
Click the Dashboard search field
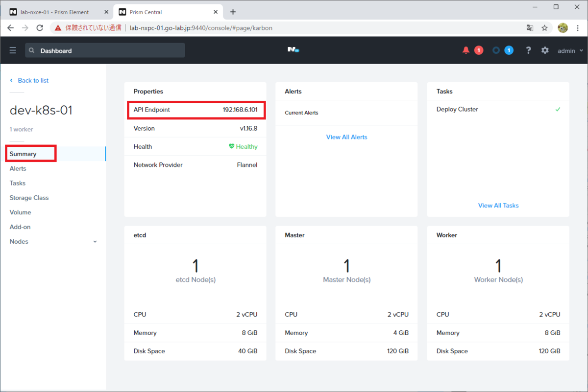click(x=105, y=50)
